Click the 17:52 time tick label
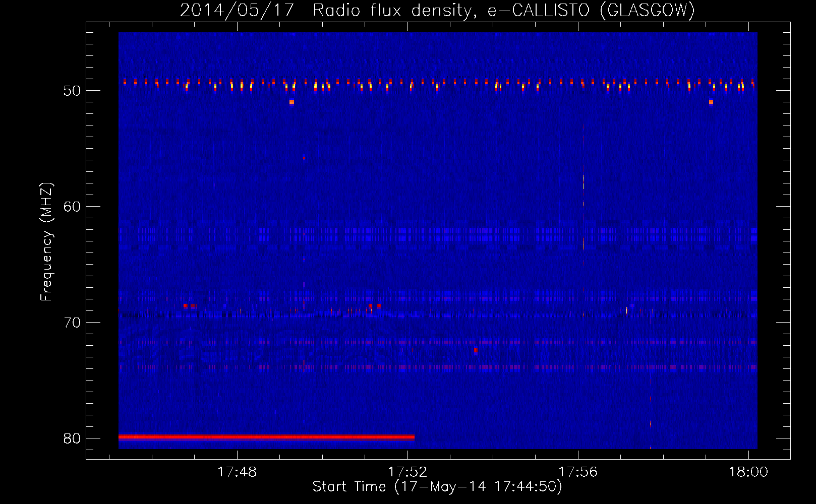Viewport: 816px width, 504px height. pyautogui.click(x=407, y=472)
